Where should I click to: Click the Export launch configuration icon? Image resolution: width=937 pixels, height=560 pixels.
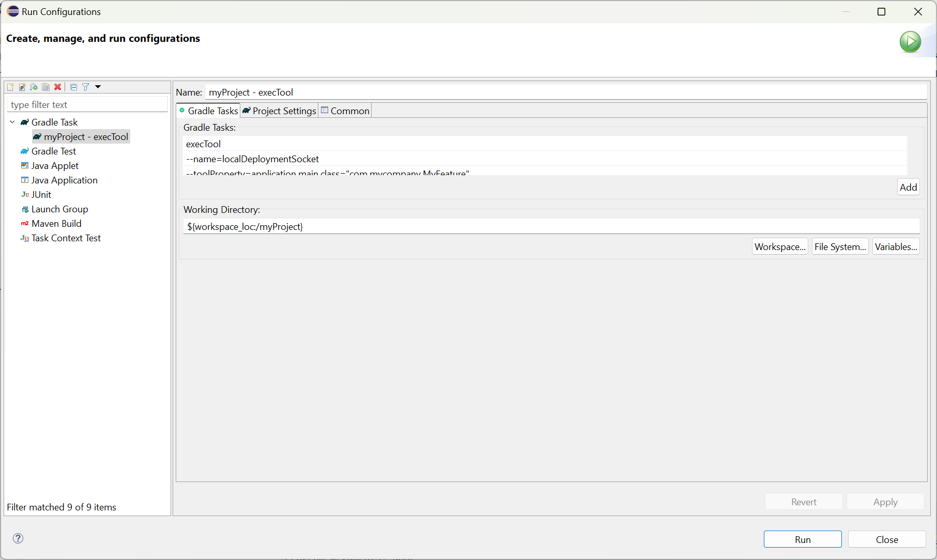pos(34,87)
